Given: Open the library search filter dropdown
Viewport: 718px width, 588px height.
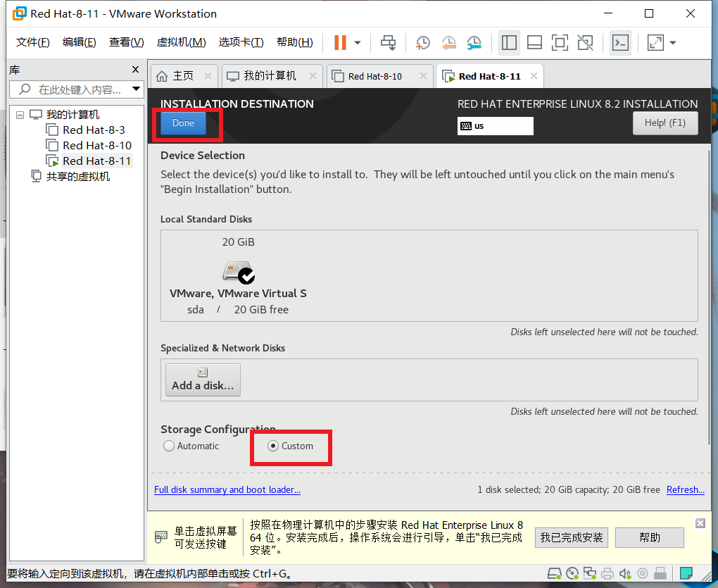Looking at the screenshot, I should 136,89.
